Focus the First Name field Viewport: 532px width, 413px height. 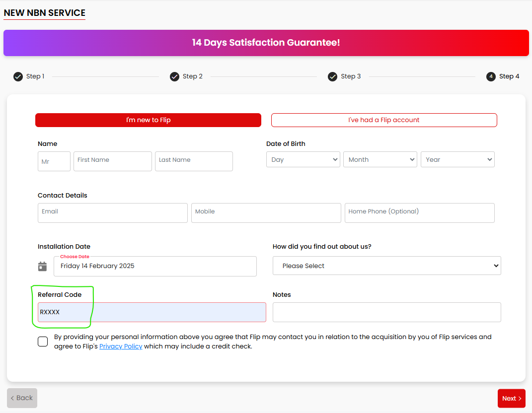[x=113, y=161]
